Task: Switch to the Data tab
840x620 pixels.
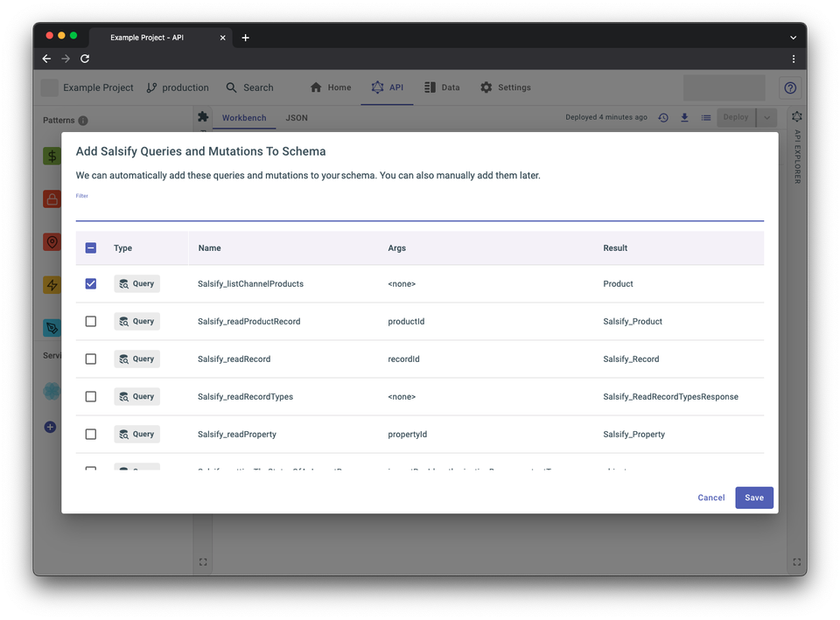Action: tap(442, 87)
